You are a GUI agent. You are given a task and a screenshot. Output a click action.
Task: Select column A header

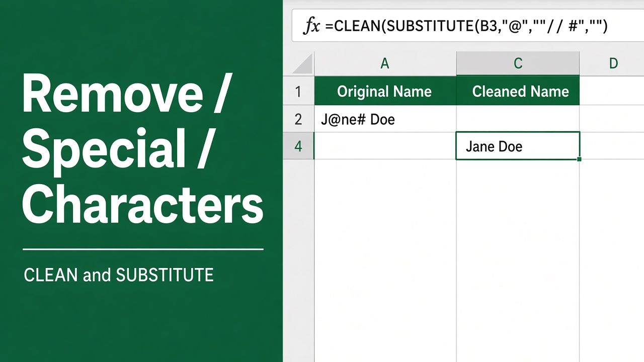point(385,63)
